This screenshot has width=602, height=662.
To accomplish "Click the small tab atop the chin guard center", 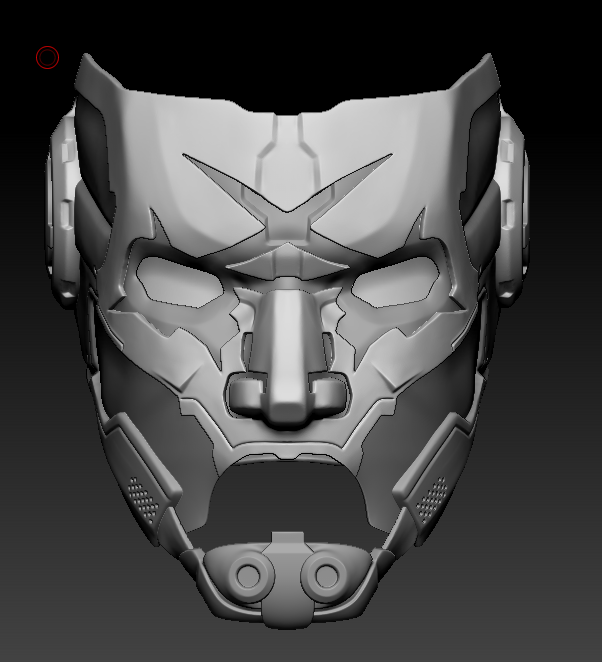I will click(286, 540).
